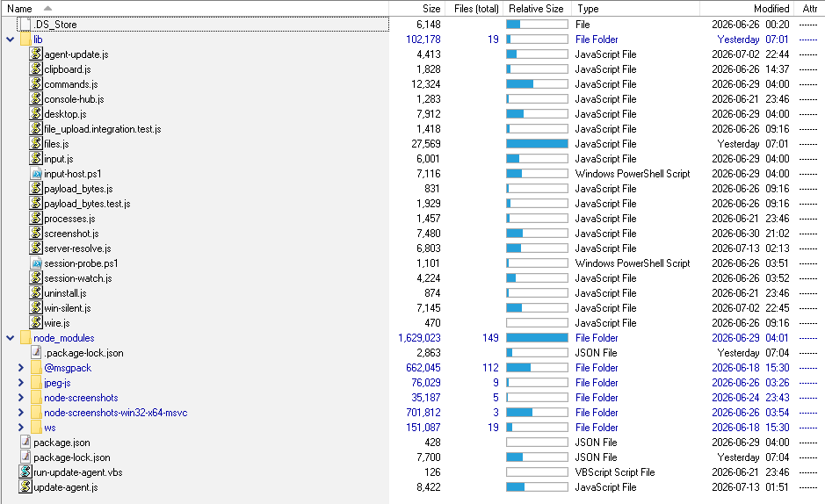825x504 pixels.
Task: Click the size value 102,178
Action: (x=423, y=40)
